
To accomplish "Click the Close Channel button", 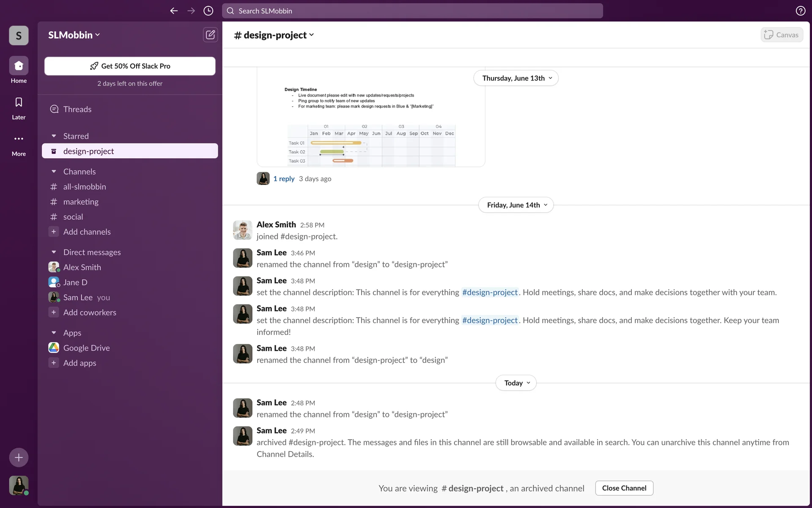I will (624, 488).
